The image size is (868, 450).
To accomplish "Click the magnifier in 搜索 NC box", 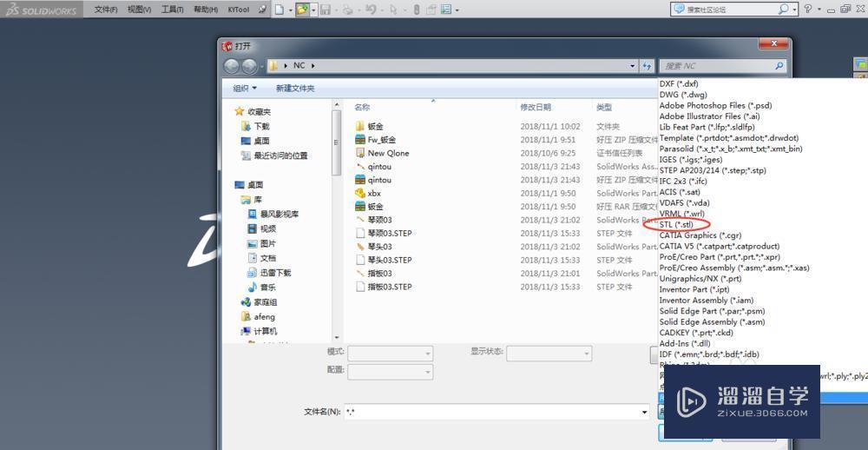I will click(x=779, y=66).
